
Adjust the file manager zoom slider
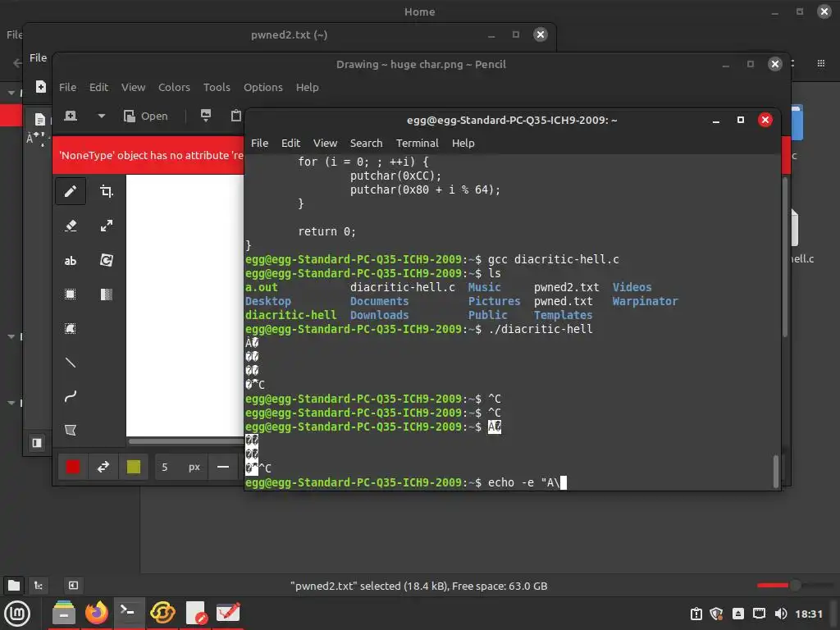click(x=795, y=585)
